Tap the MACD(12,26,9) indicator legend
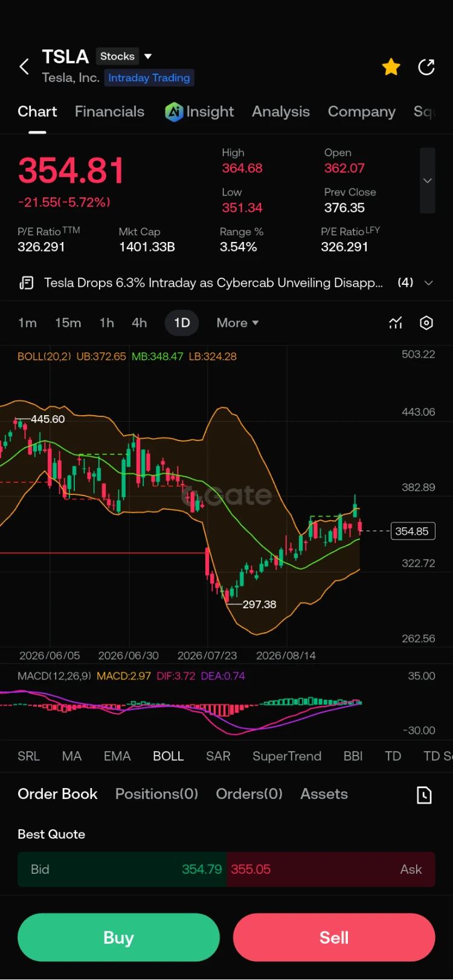This screenshot has width=453, height=980. tap(54, 676)
